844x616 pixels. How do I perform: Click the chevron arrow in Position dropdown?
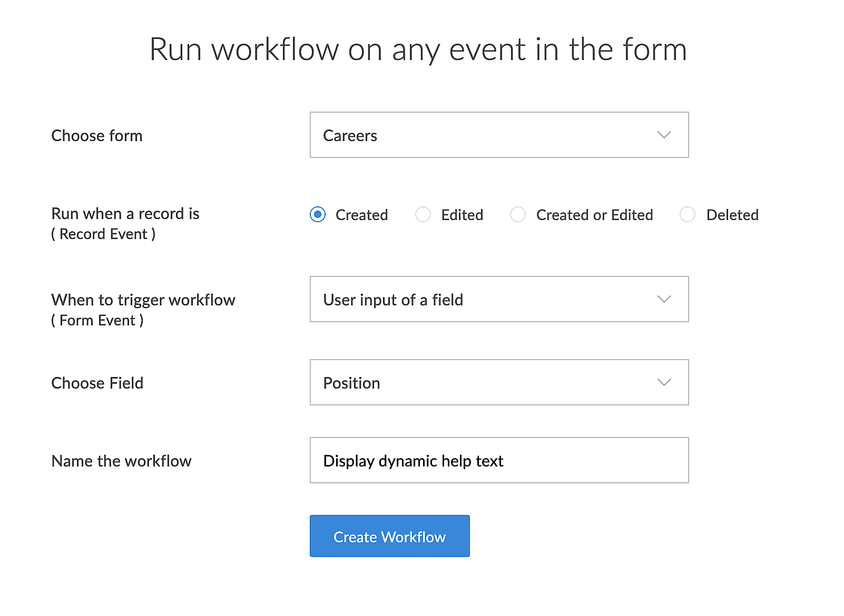664,382
